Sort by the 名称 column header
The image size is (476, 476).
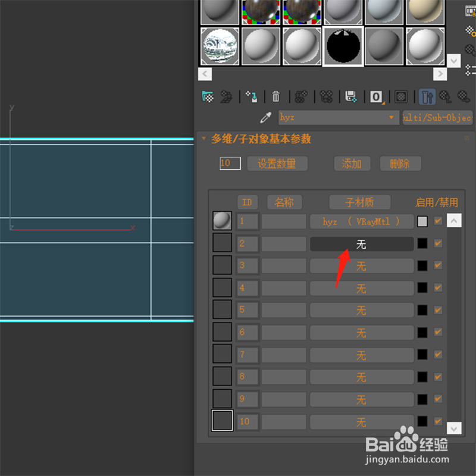coord(284,202)
